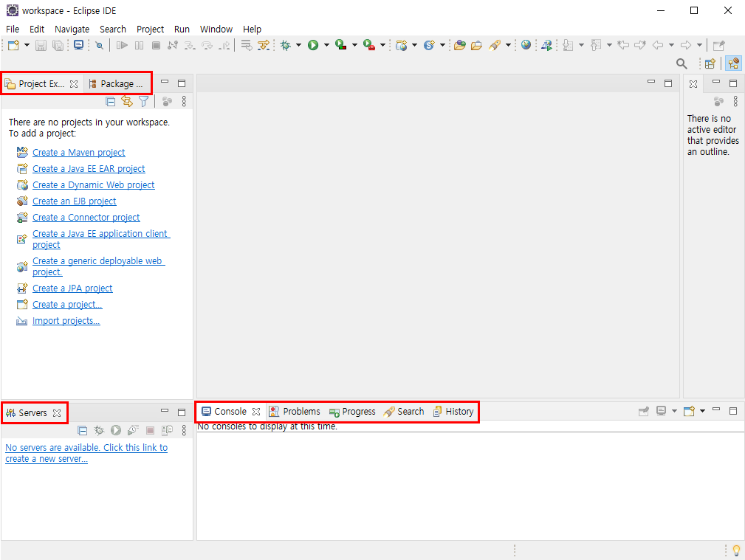
Task: Click the create a new server link
Action: [x=86, y=453]
